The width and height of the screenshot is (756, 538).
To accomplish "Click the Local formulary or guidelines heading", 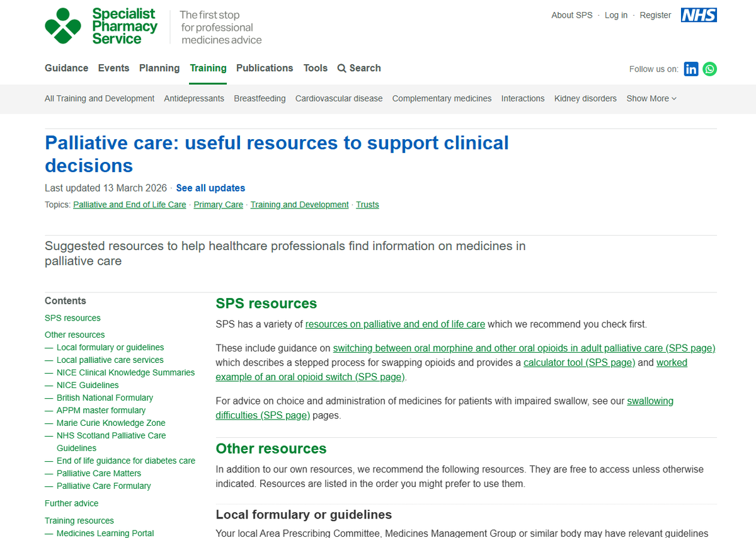I will pos(304,515).
